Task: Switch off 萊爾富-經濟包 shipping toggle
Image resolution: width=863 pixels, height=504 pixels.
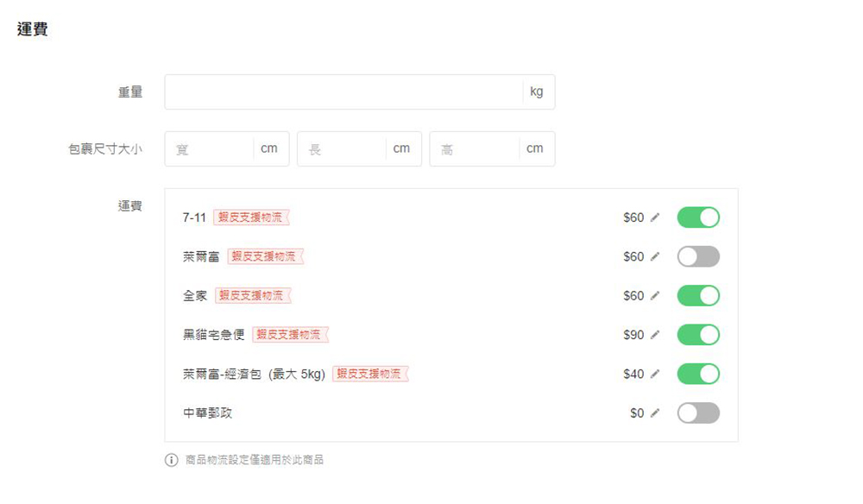Action: click(x=698, y=374)
